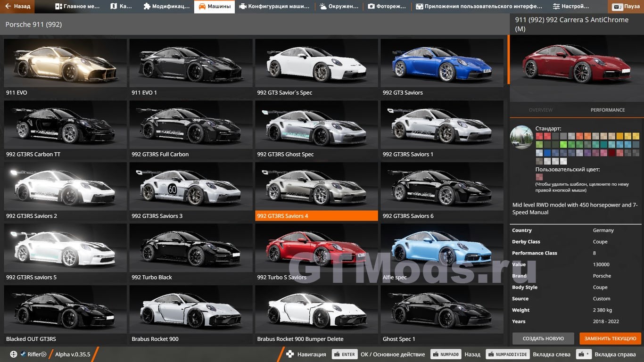The height and width of the screenshot is (362, 644).
Task: Select the 911 EVO car card
Action: (x=65, y=68)
